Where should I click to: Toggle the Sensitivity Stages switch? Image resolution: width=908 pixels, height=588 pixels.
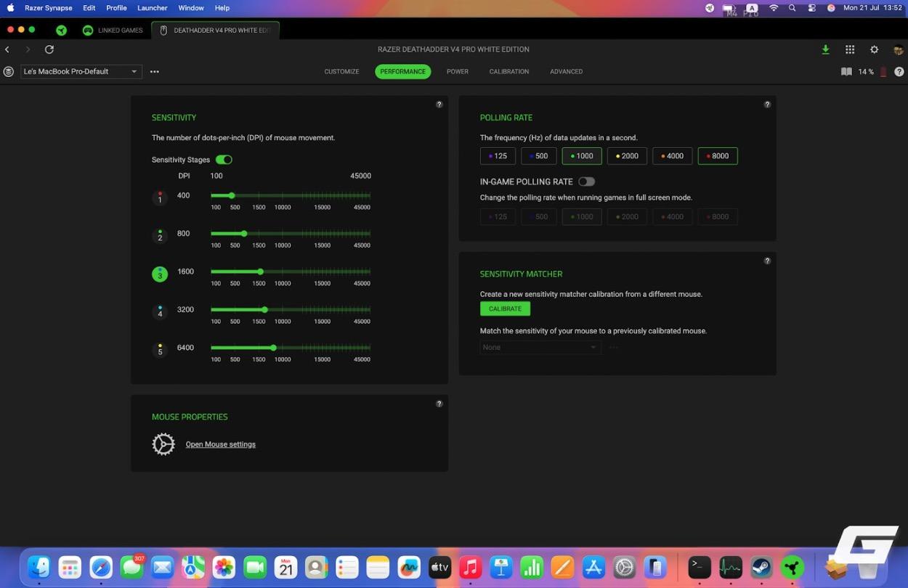(x=224, y=160)
